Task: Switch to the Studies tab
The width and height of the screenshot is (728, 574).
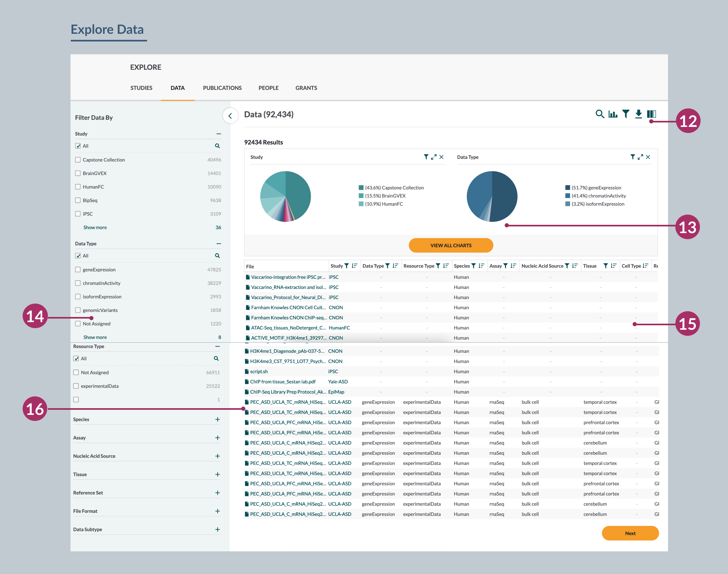Action: click(141, 88)
